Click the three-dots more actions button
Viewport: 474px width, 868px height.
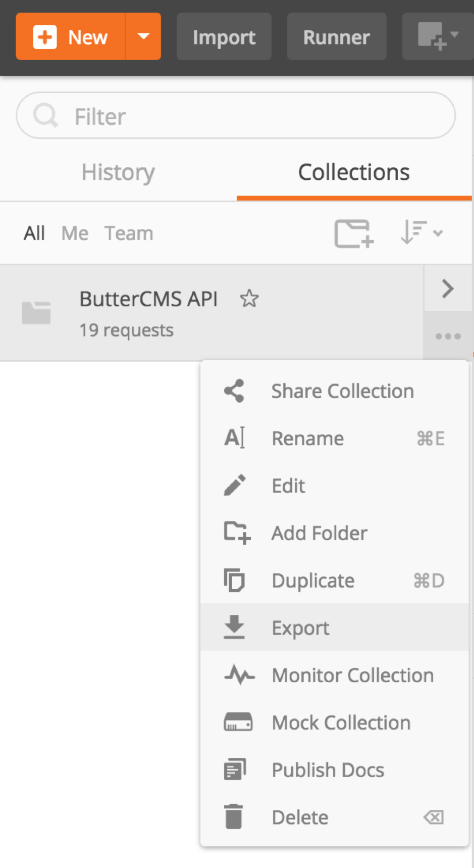448,336
